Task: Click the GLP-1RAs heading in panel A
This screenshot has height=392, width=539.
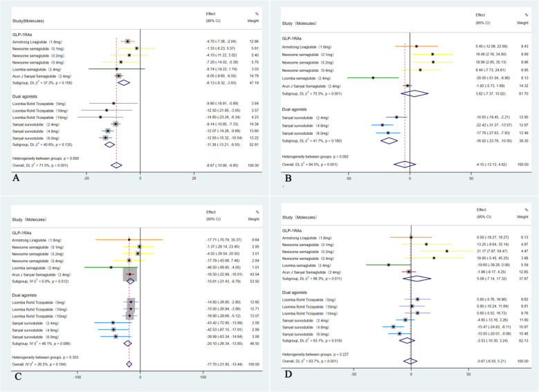Action: (x=22, y=35)
